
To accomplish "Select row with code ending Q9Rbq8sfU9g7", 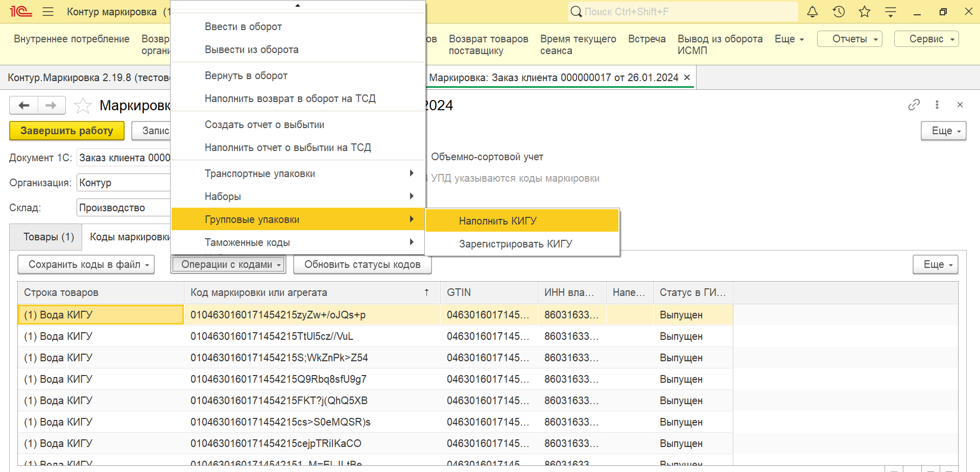I will pos(375,379).
